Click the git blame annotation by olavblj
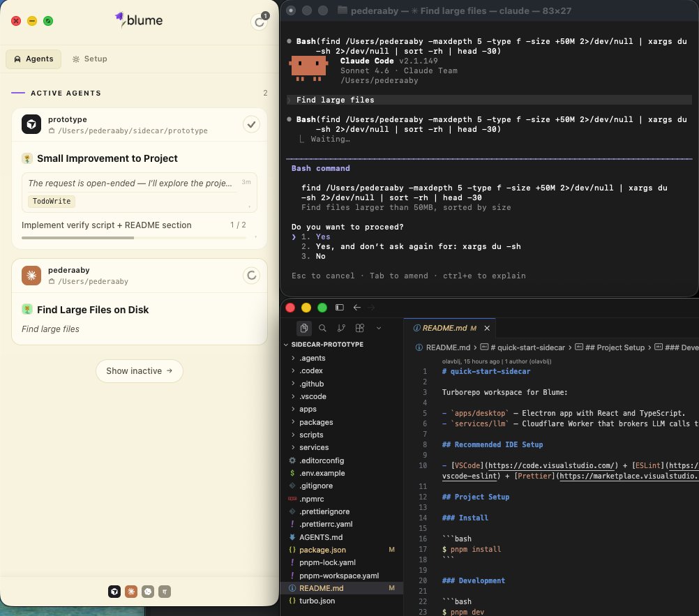 coord(497,361)
